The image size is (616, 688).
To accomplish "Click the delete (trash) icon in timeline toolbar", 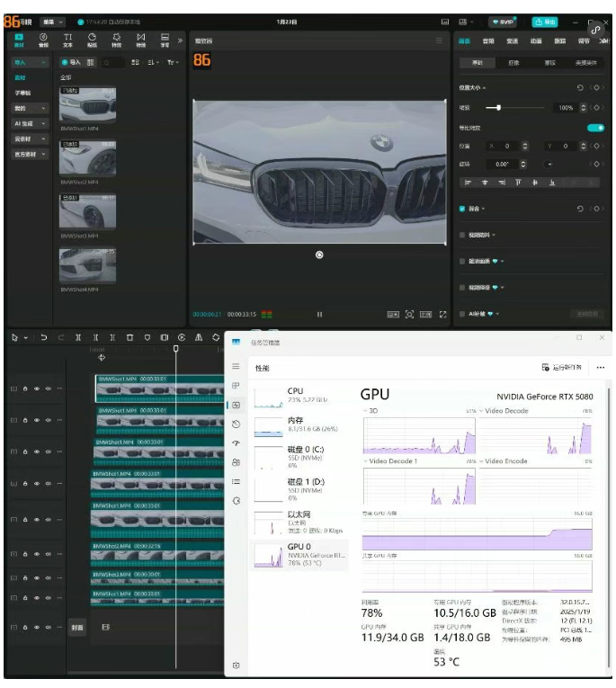I will coord(129,337).
